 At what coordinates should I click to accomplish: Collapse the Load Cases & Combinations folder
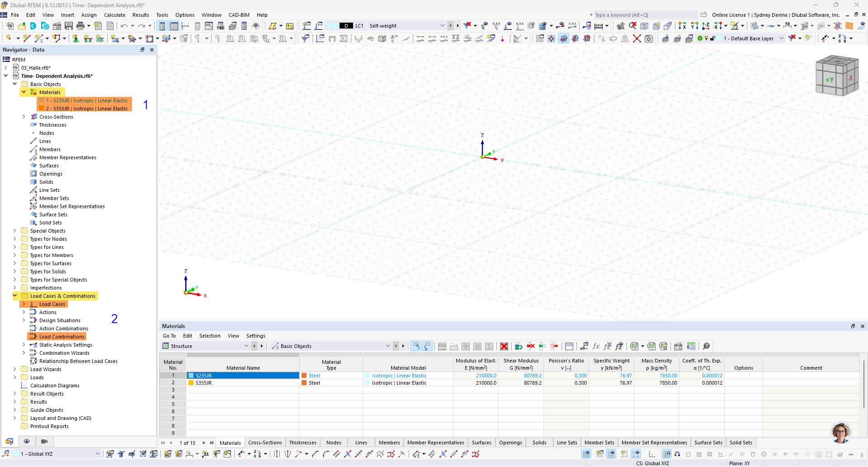[x=14, y=296]
